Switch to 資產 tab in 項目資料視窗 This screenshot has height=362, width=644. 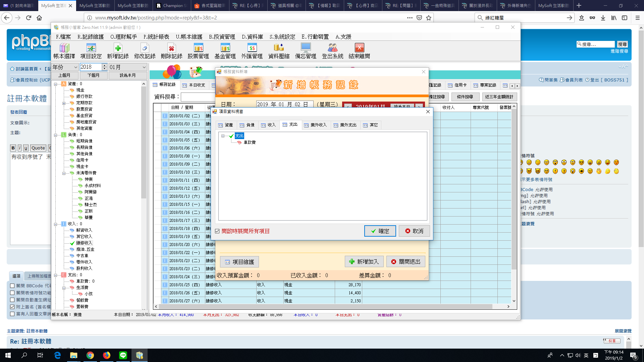(225, 125)
